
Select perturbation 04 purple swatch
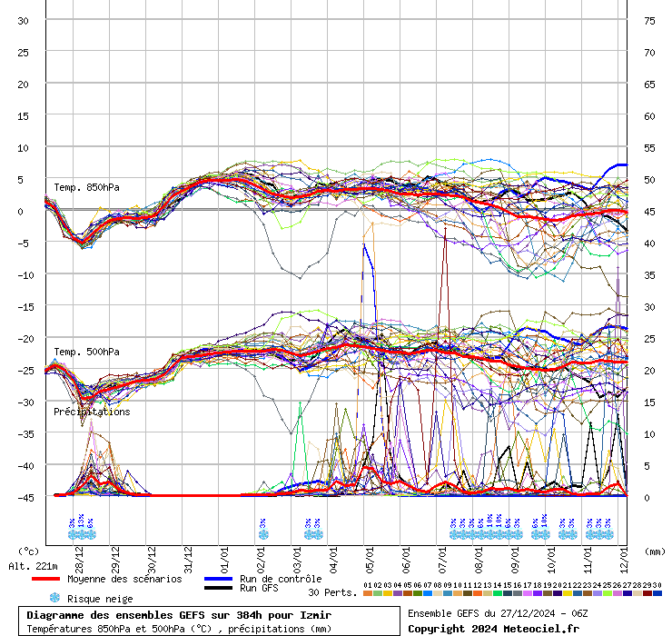point(398,593)
